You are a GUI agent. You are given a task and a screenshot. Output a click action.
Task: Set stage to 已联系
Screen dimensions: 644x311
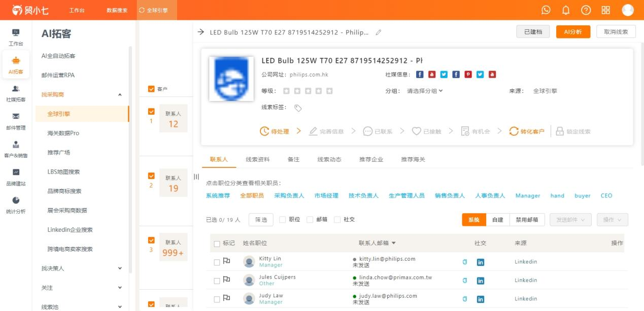tap(378, 131)
